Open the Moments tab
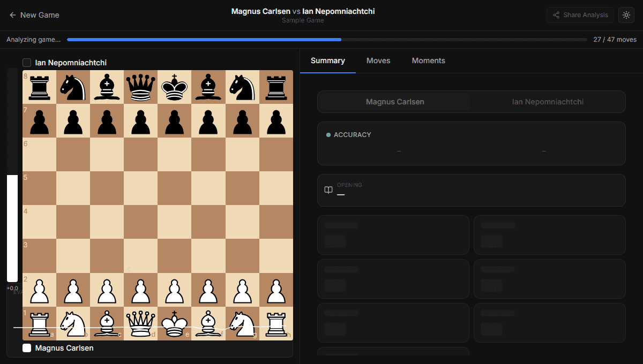 pyautogui.click(x=428, y=60)
